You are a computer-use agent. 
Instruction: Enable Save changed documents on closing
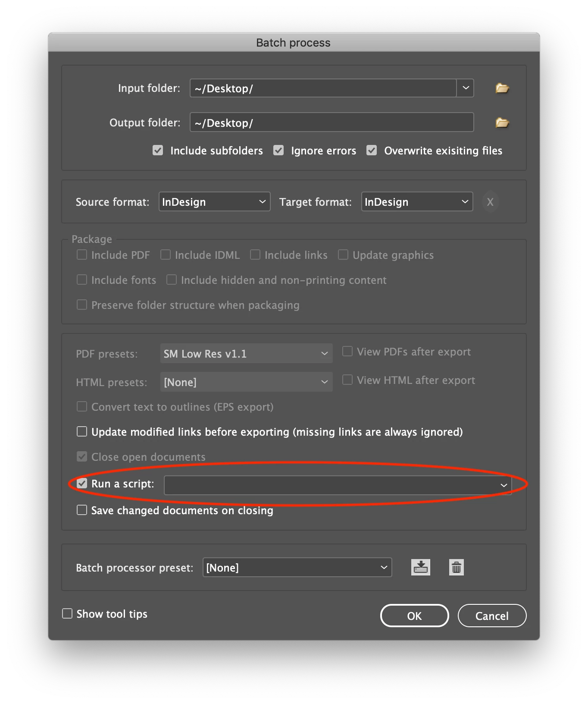point(82,510)
